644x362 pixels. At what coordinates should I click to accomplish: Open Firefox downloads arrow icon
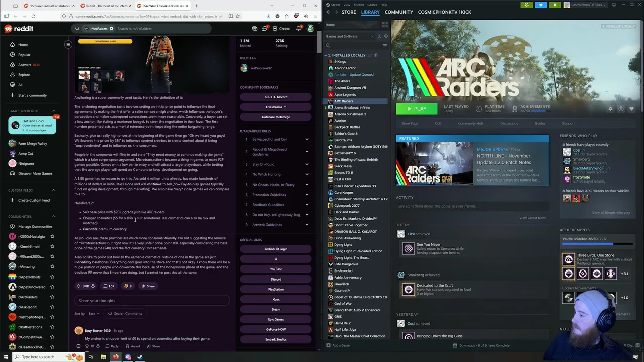pos(268,16)
